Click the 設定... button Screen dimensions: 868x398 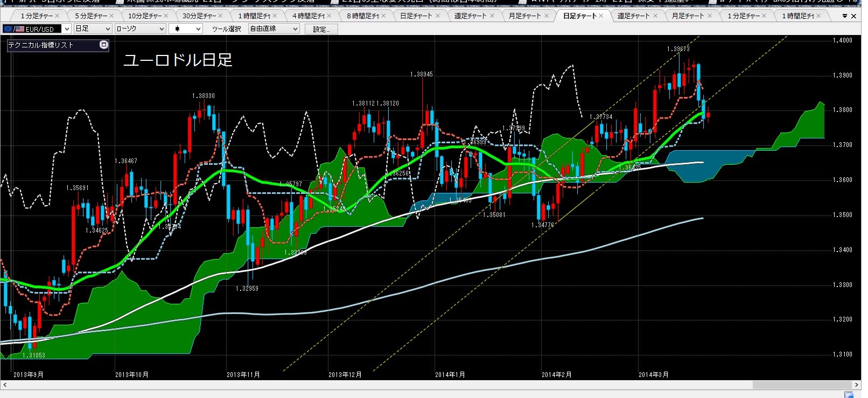pos(321,29)
